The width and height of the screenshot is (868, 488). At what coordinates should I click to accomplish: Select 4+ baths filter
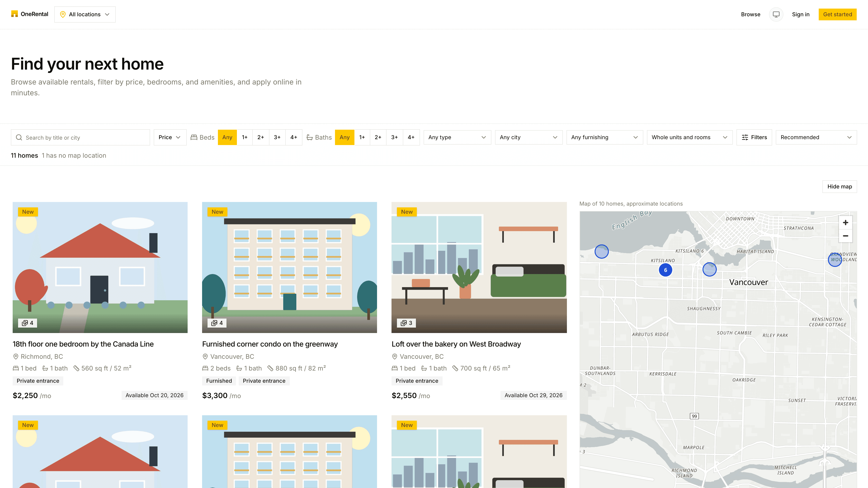click(x=411, y=137)
